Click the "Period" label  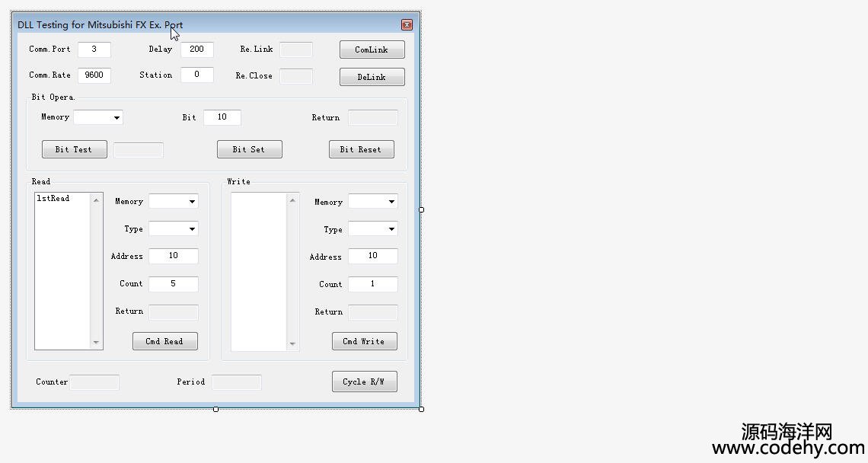[191, 382]
